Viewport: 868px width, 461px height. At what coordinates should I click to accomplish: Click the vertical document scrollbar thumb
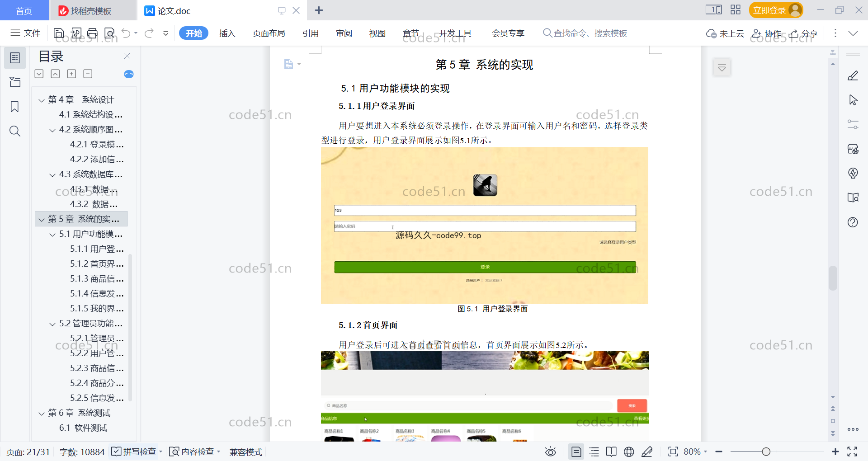[833, 278]
